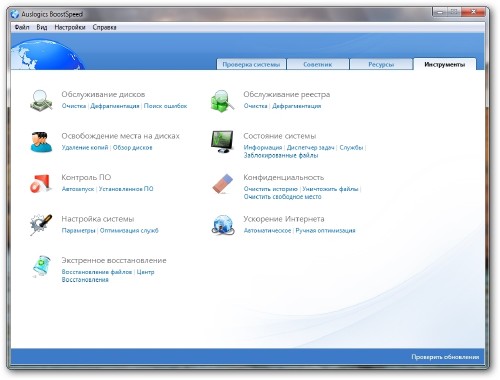This screenshot has height=380, width=500.
Task: Open the Параметры link
Action: pos(79,230)
